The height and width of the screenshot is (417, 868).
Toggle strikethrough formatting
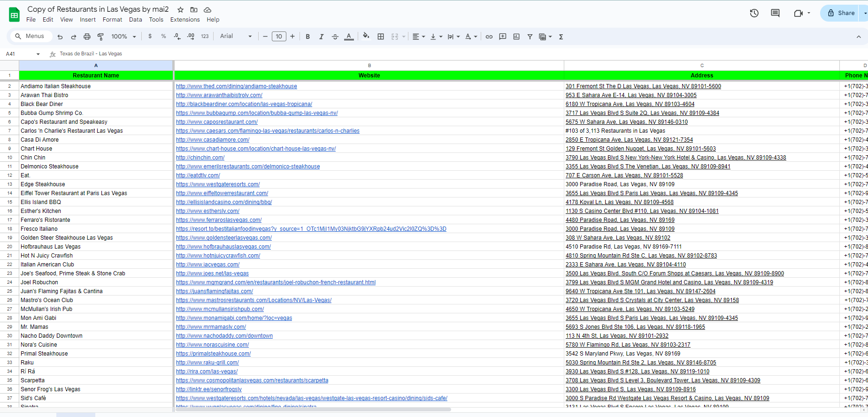[x=335, y=37]
